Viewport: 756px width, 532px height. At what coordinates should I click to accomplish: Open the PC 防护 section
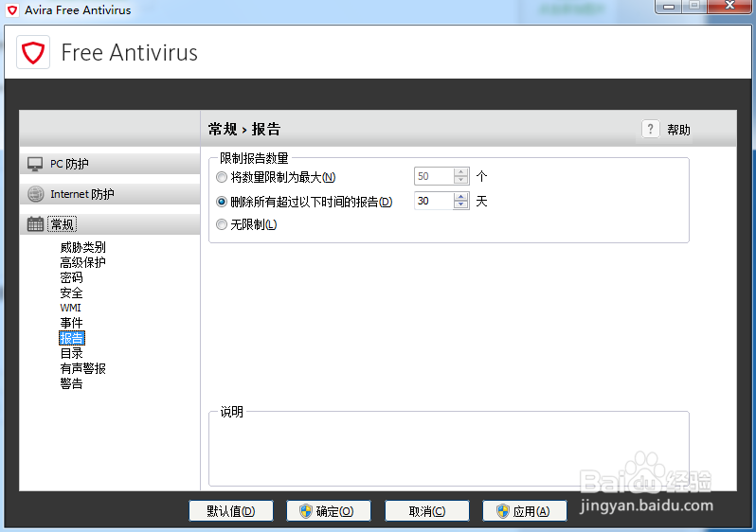point(110,164)
